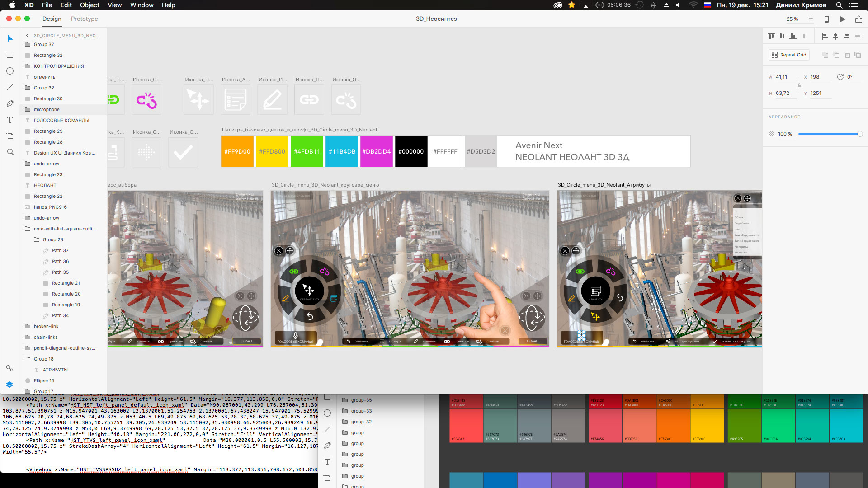Image resolution: width=868 pixels, height=488 pixels.
Task: Click the Exclude Overlap boolean icon
Action: (858, 55)
